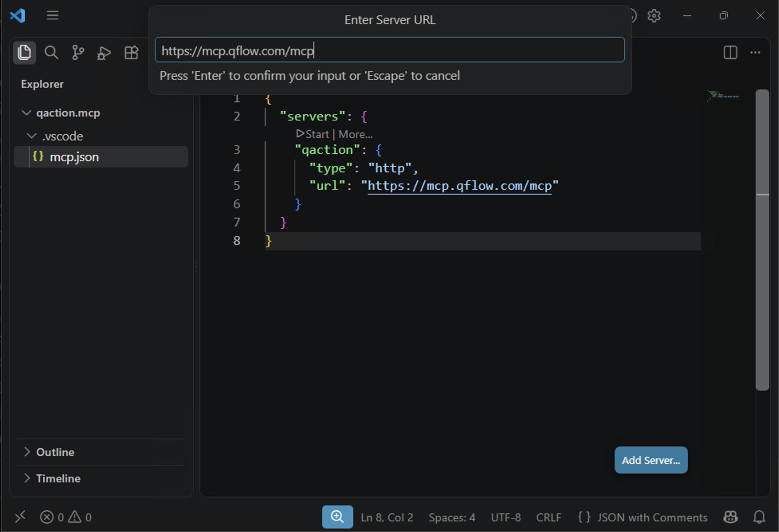Open Copilot status icon
This screenshot has width=779, height=532.
[730, 517]
